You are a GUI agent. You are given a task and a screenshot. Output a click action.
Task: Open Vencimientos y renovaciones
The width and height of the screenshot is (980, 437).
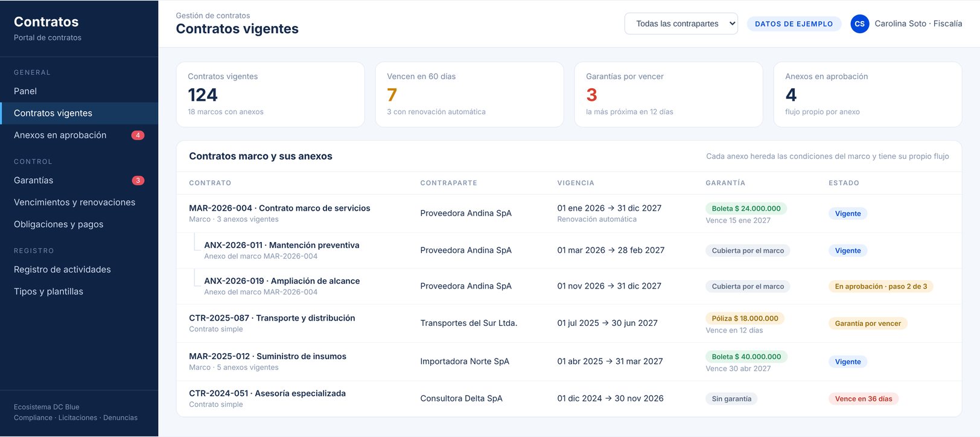click(x=79, y=202)
